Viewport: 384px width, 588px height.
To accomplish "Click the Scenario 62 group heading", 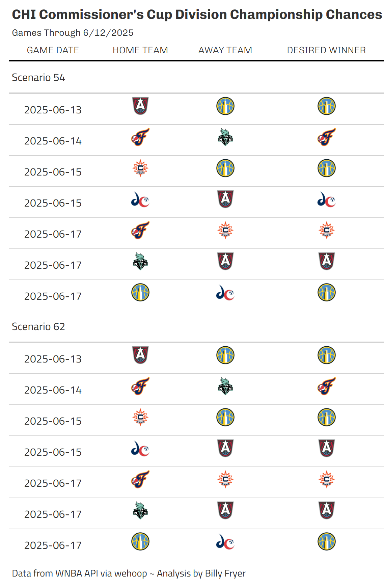I will 38,327.
